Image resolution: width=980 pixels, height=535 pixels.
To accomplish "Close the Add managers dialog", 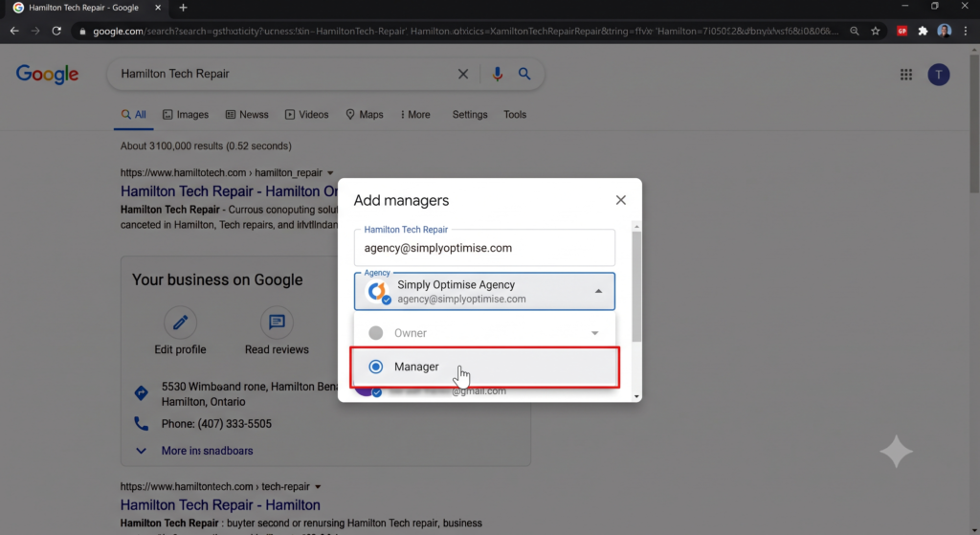I will [620, 200].
